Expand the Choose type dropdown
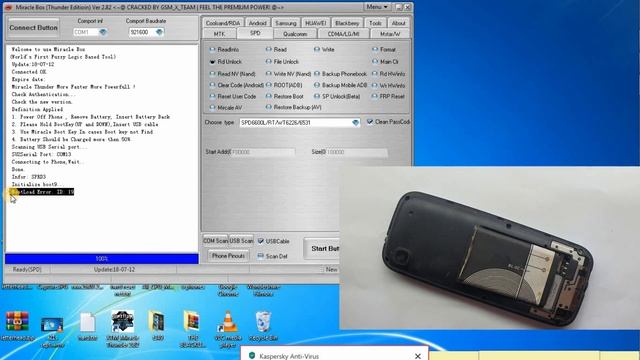 [x=356, y=122]
